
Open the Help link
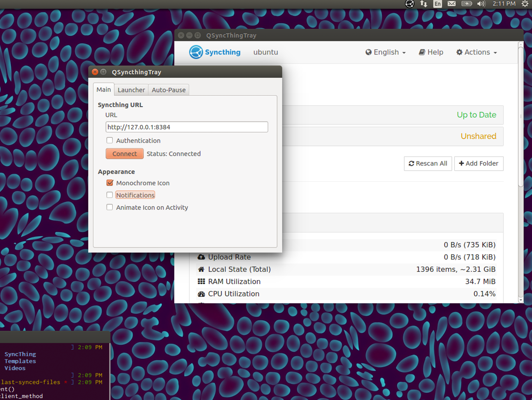[431, 52]
